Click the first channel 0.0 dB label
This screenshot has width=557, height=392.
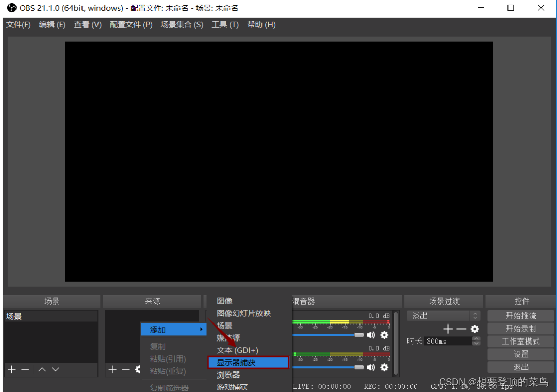pyautogui.click(x=379, y=316)
